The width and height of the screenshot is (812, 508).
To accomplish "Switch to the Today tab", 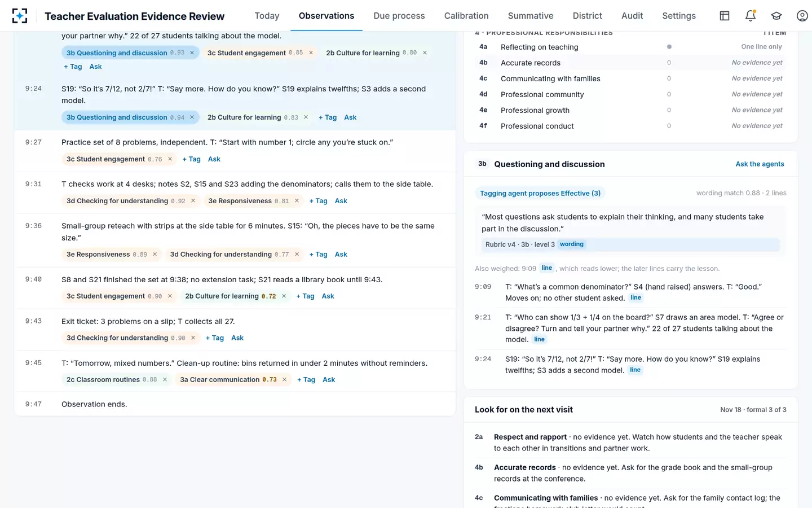I will coord(267,16).
